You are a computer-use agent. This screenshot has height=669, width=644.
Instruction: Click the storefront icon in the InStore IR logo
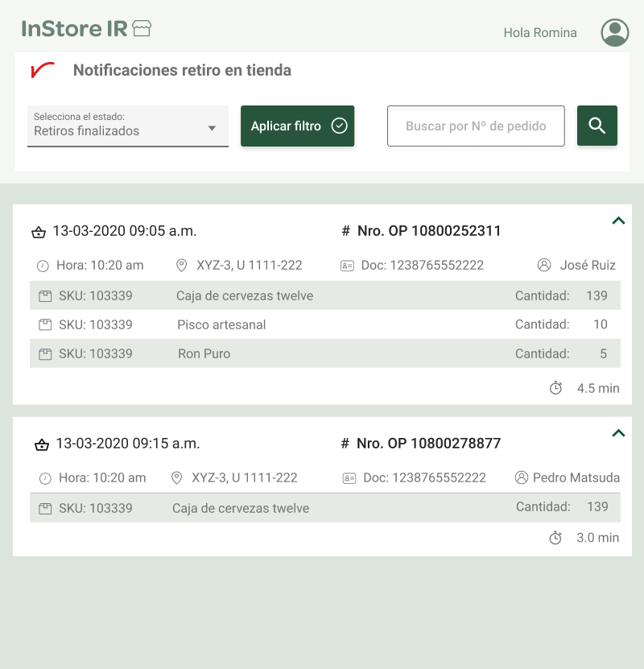point(141,27)
